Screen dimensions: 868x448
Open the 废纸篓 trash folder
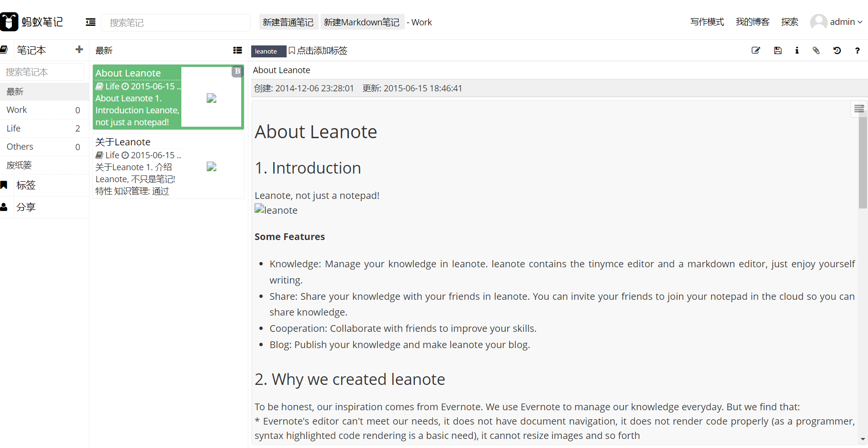45,165
